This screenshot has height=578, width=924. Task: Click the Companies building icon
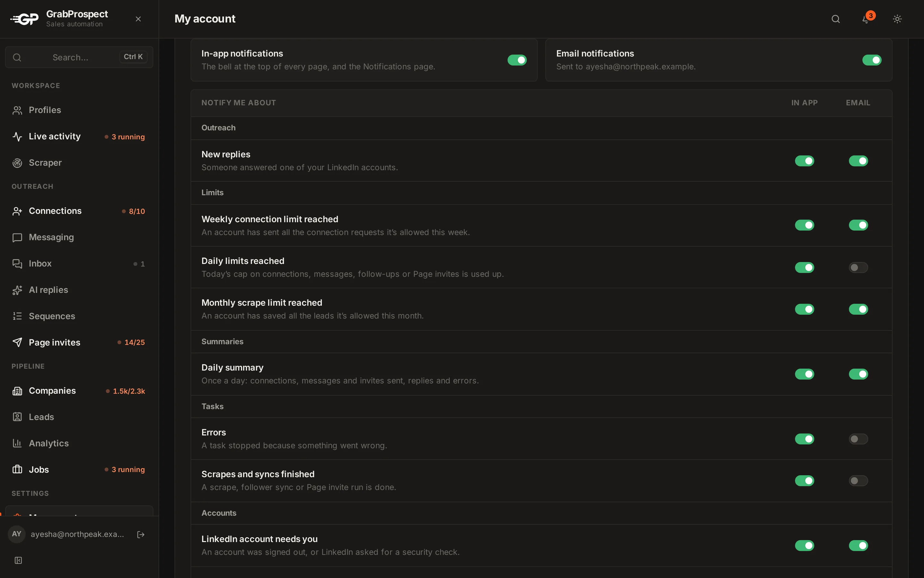coord(17,391)
